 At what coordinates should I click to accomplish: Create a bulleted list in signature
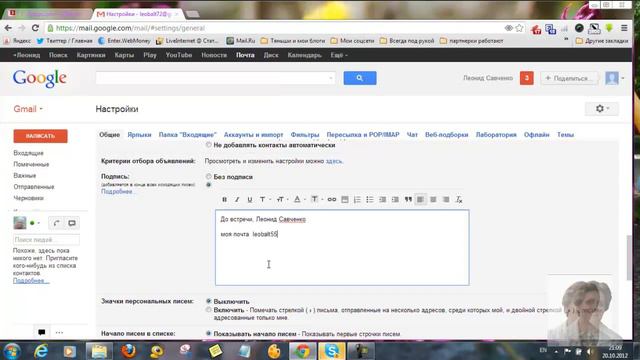coord(370,200)
